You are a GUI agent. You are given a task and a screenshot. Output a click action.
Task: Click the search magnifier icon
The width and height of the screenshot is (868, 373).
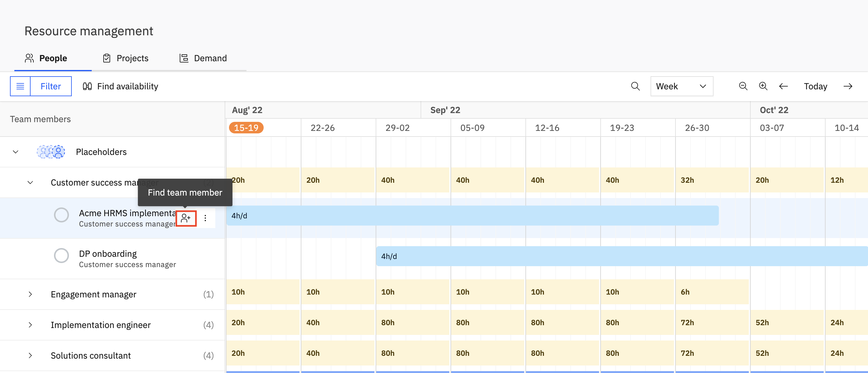635,86
